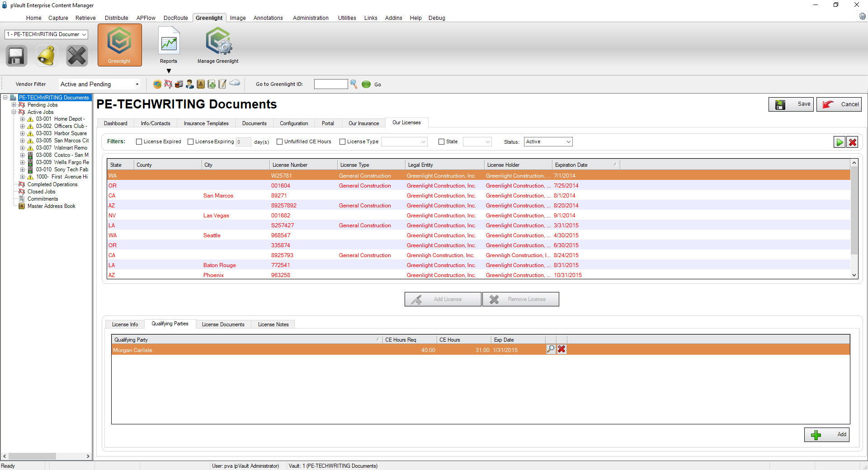View Morgan Carlisle with magnifier icon

tap(551, 349)
